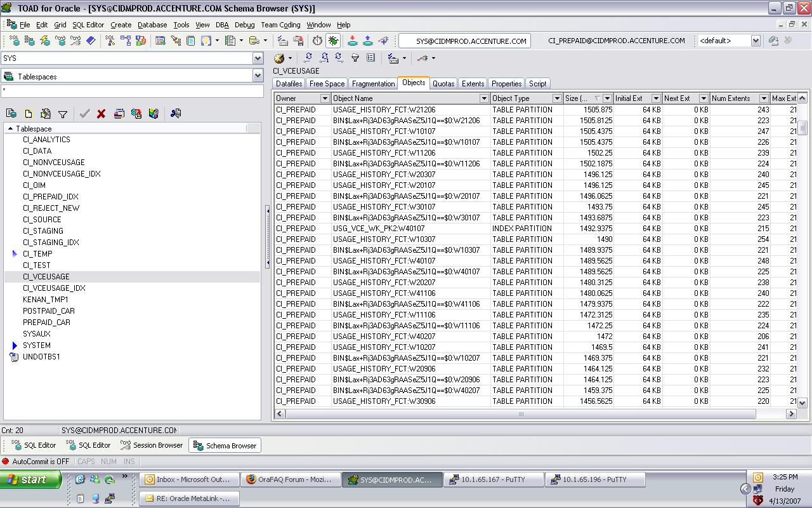Open the DBA menu
This screenshot has width=812, height=508.
(x=222, y=25)
